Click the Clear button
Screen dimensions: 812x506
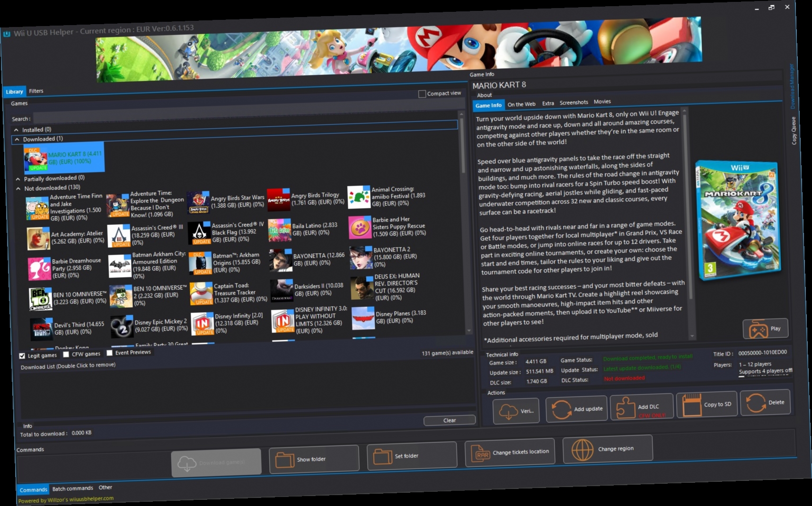[449, 420]
